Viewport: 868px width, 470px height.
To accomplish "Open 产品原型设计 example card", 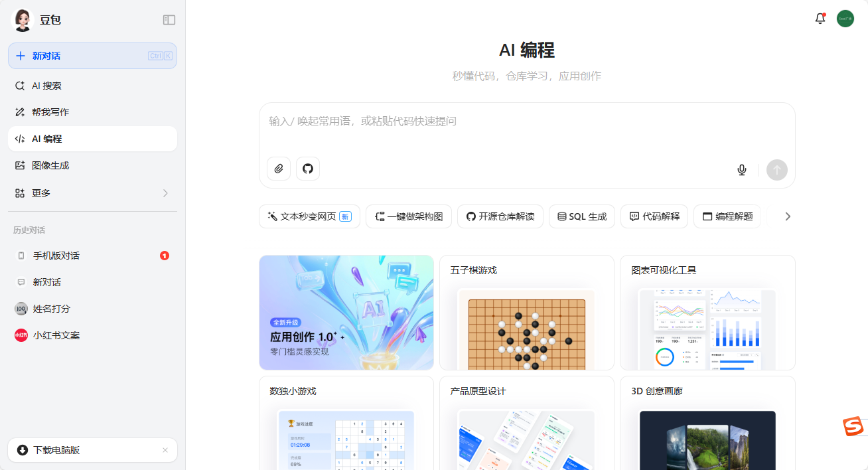I will click(x=527, y=423).
